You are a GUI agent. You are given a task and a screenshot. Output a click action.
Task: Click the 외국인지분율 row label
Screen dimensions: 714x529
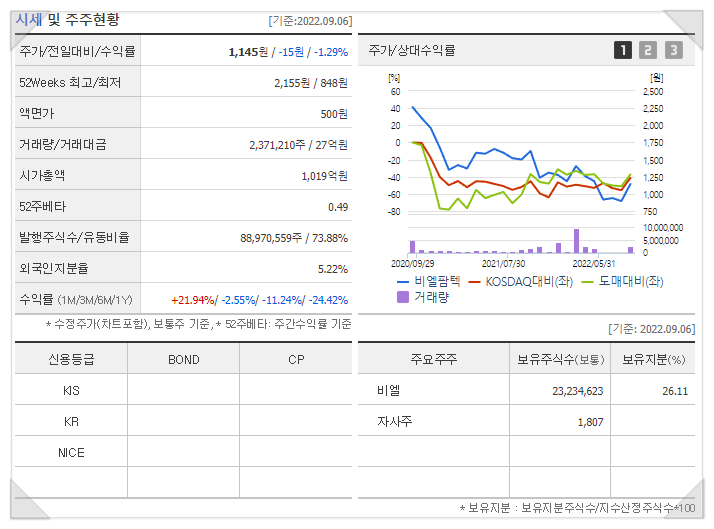click(x=53, y=269)
